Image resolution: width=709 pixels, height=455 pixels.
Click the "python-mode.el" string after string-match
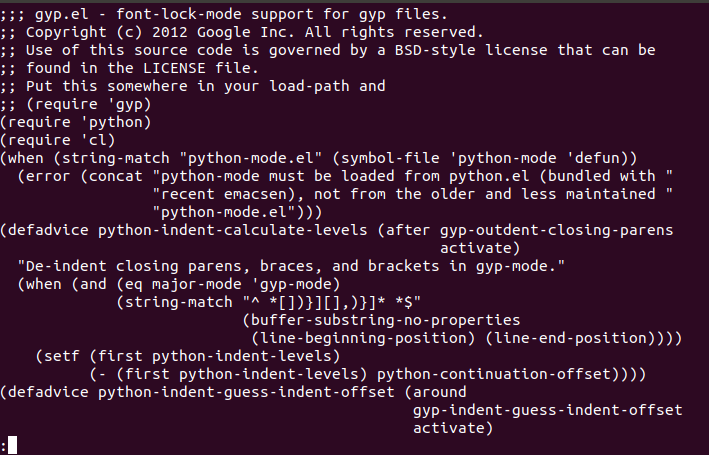251,158
